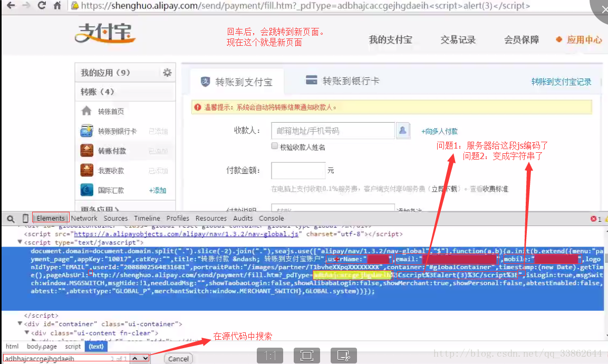Click nav-global.js script src link
This screenshot has width=608, height=364.
[186, 234]
